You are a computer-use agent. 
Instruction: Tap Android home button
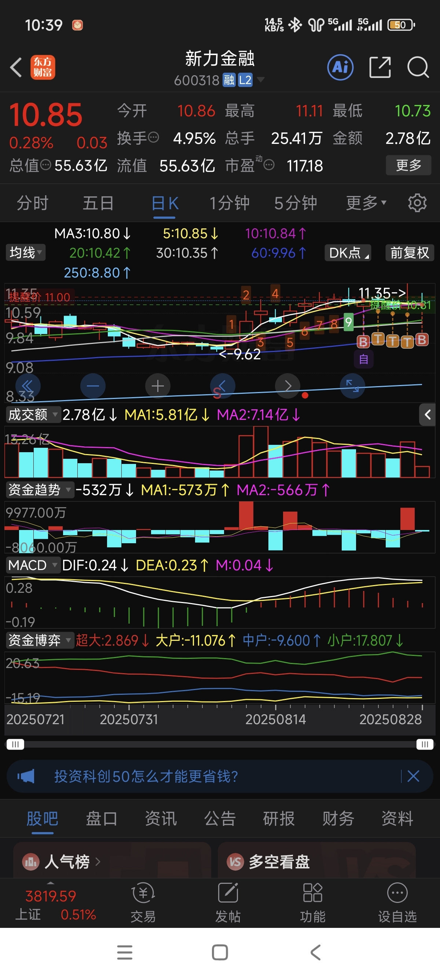[x=220, y=952]
